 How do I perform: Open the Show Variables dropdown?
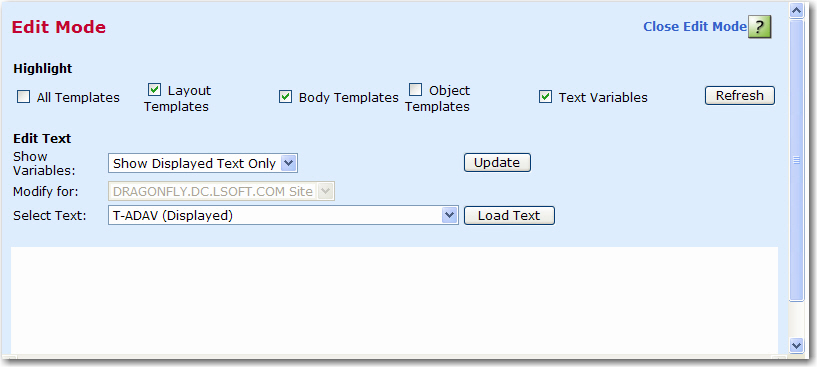pyautogui.click(x=289, y=163)
